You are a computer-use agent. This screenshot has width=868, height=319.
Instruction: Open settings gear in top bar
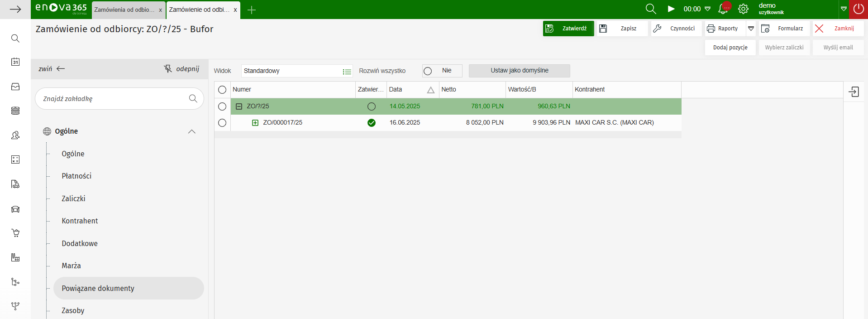743,9
